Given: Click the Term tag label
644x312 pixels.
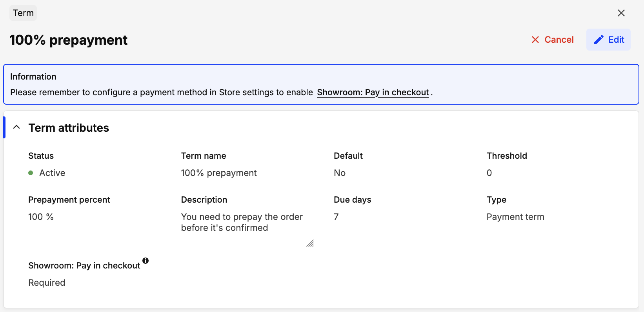Looking at the screenshot, I should pyautogui.click(x=23, y=13).
